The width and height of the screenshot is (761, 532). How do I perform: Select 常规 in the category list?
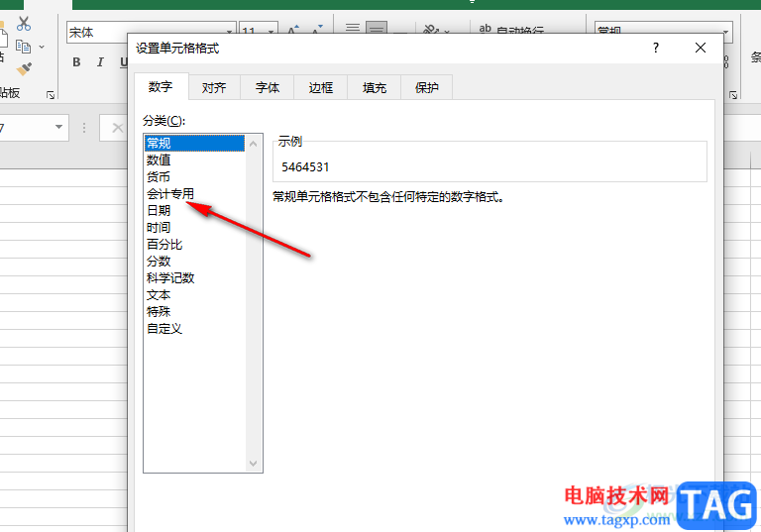coord(194,144)
